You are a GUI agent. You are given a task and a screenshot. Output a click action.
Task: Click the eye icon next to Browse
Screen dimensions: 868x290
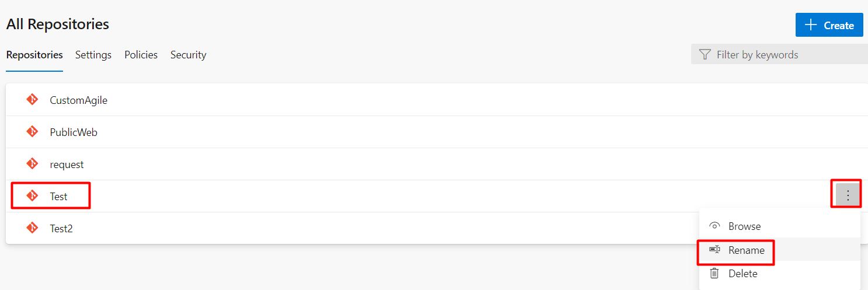click(714, 226)
